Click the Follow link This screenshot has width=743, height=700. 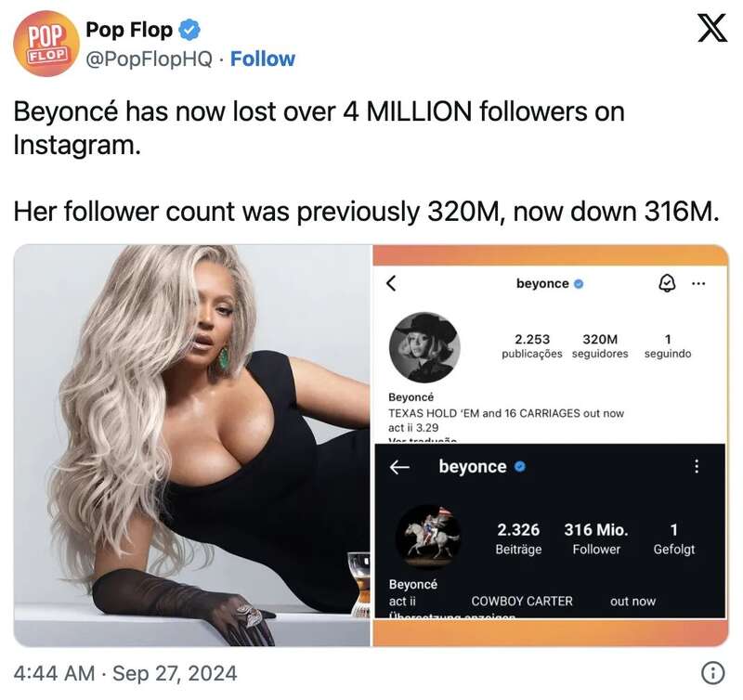click(263, 59)
